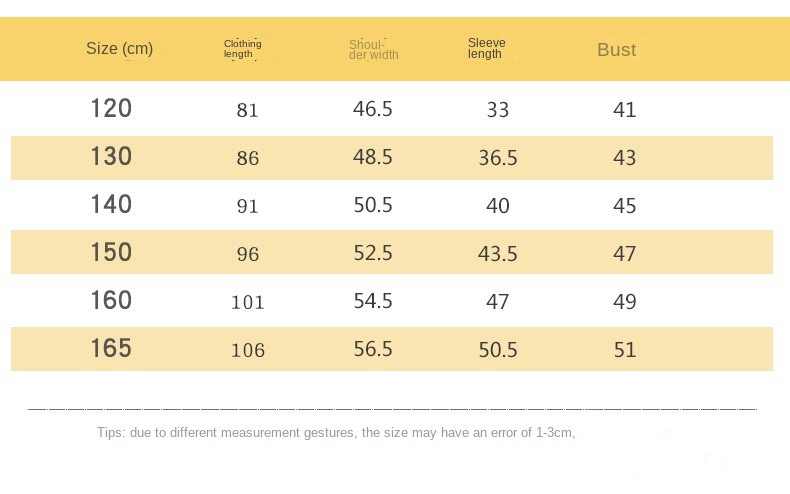Select the size 150 row label
Screen dimensions: 790x494
111,253
